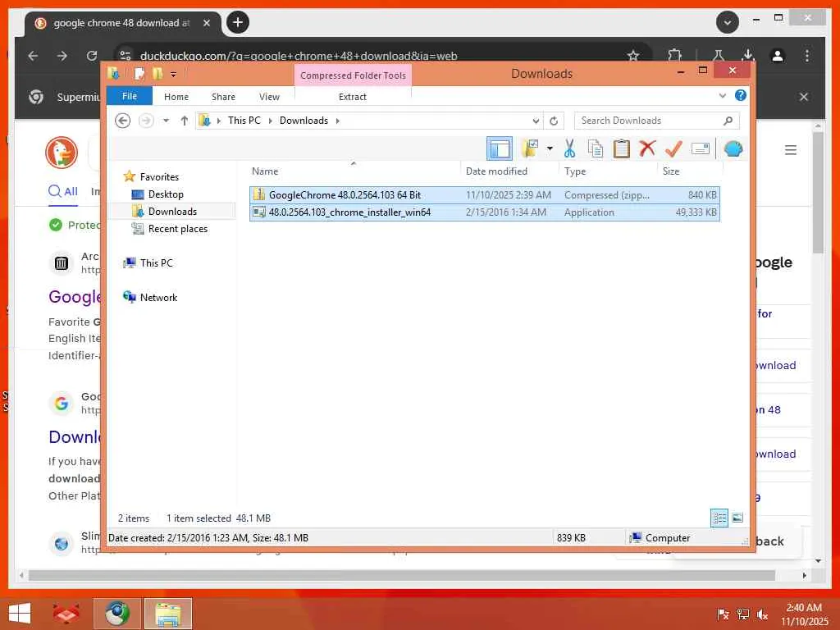840x630 pixels.
Task: Click This PC in the address breadcrumb
Action: 244,121
